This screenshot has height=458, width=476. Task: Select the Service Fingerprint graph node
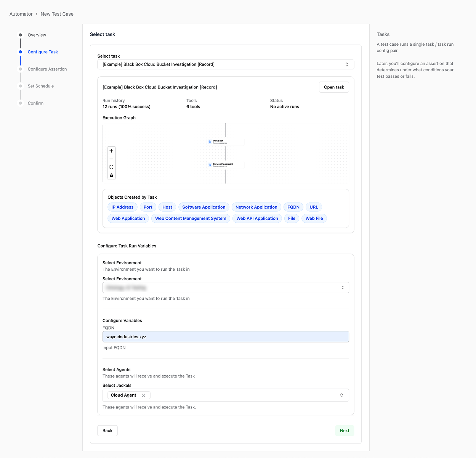point(225,165)
